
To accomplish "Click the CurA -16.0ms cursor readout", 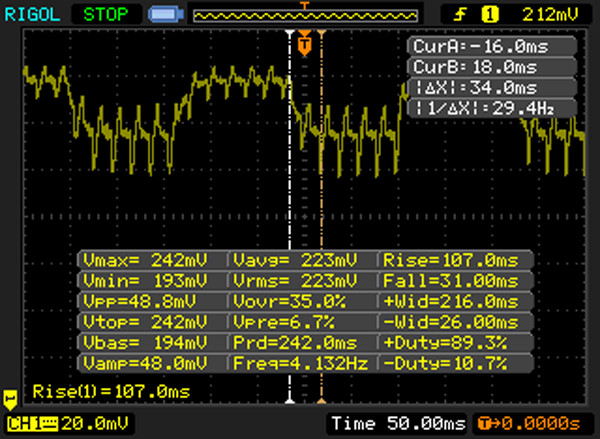I will click(492, 47).
